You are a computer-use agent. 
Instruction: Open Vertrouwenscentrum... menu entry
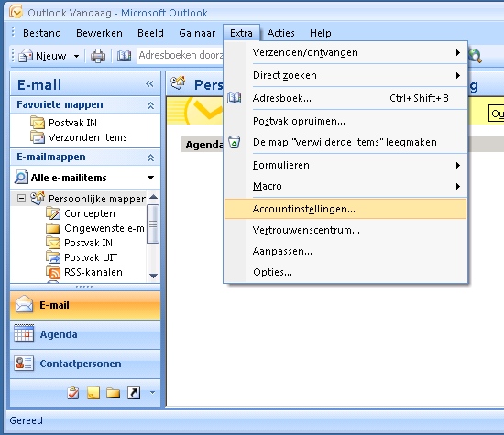click(x=345, y=230)
